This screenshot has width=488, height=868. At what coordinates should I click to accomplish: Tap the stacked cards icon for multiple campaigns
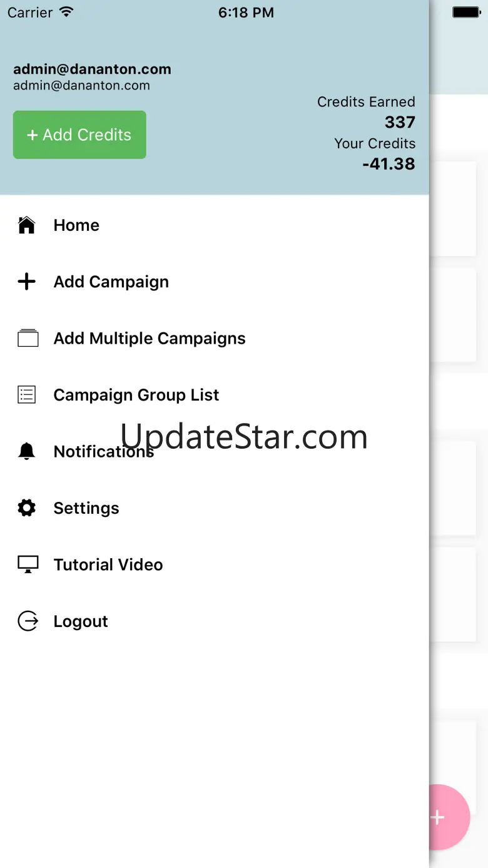tap(28, 338)
